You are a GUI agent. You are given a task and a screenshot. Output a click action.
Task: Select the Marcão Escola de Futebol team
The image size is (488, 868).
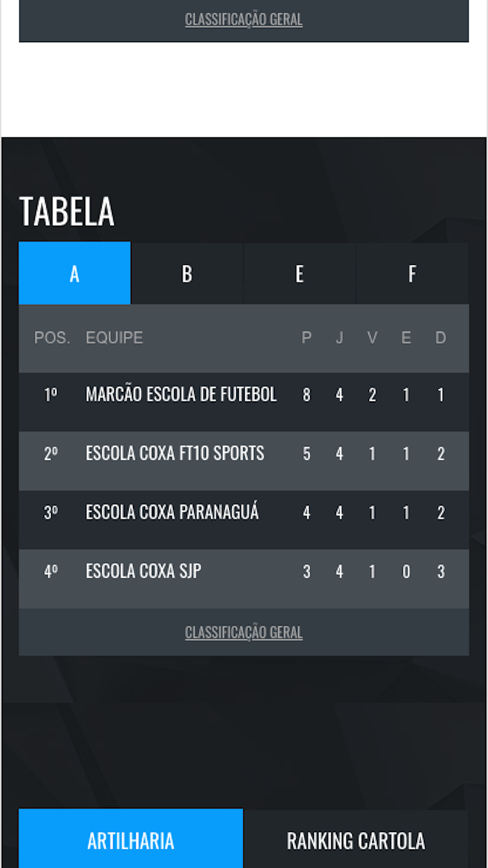tap(181, 395)
